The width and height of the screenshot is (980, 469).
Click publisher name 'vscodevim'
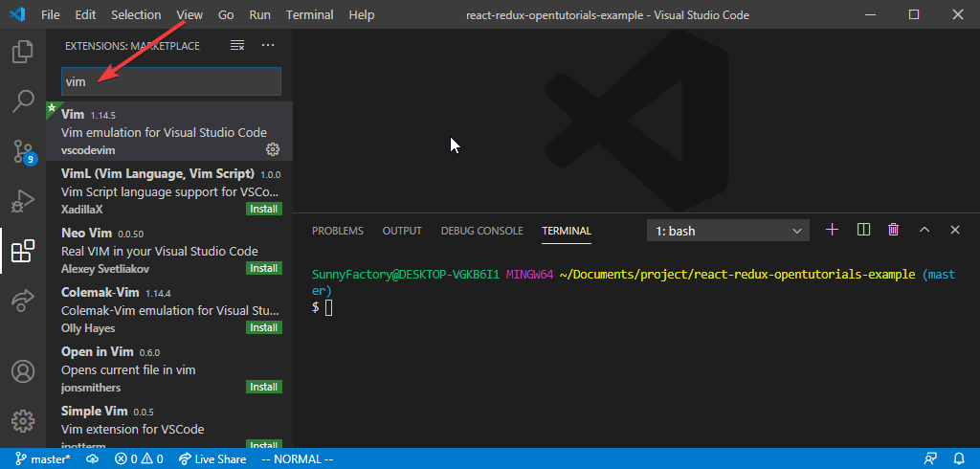pyautogui.click(x=88, y=150)
